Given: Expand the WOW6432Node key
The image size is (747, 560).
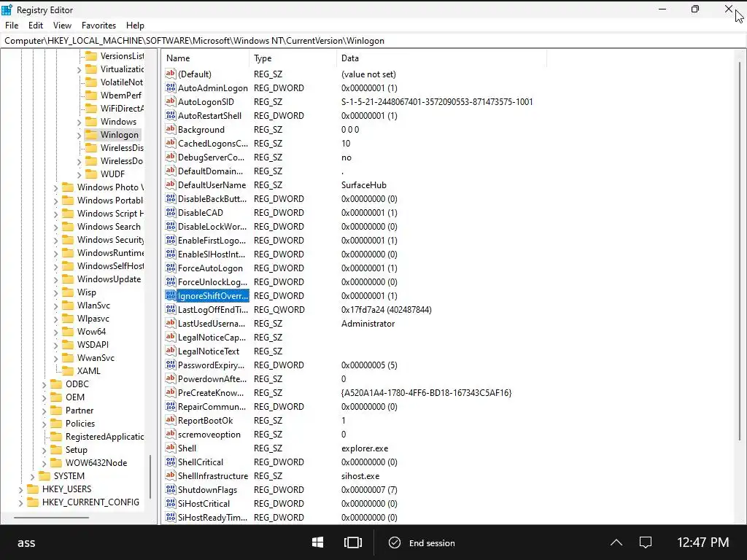Looking at the screenshot, I should coord(44,463).
